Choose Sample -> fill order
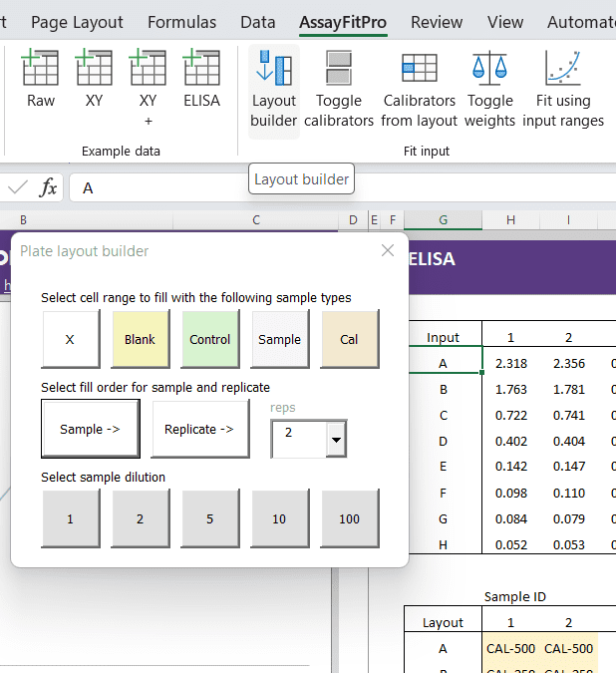The image size is (616, 673). 91,429
